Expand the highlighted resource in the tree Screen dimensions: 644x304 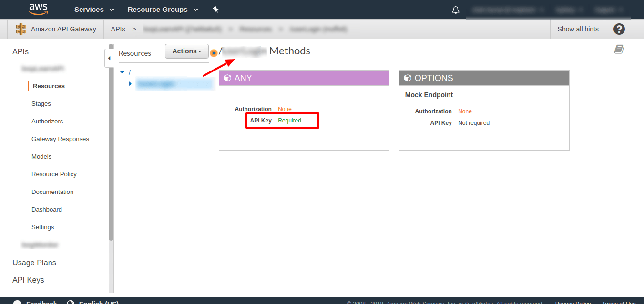pos(130,83)
